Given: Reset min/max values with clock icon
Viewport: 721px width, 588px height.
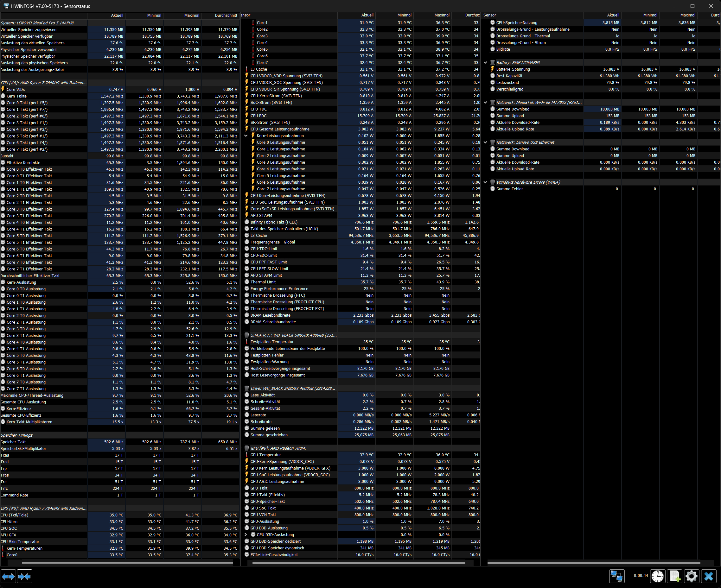Looking at the screenshot, I should 658,576.
